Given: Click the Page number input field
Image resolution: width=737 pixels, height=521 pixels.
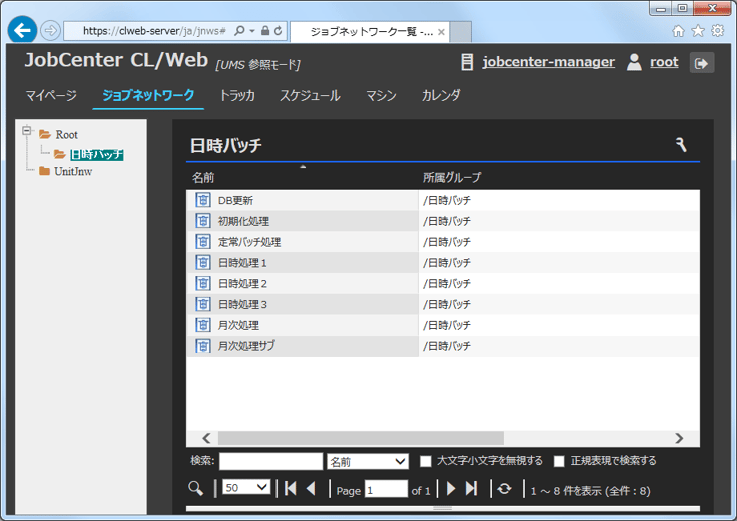Looking at the screenshot, I should [386, 489].
